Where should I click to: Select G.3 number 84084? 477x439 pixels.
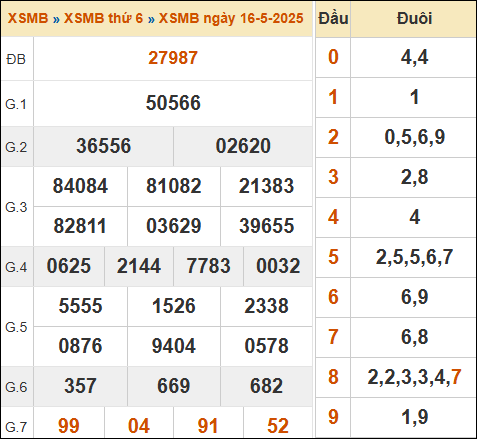(80, 186)
